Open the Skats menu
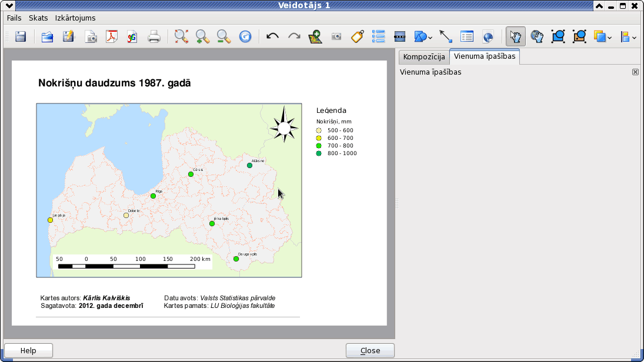This screenshot has height=362, width=644. 38,18
